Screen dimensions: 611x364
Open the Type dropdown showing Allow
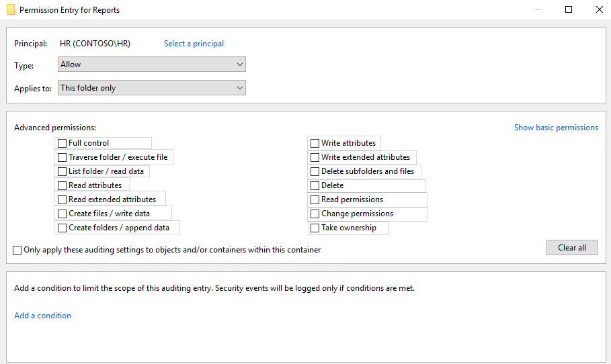tap(152, 64)
